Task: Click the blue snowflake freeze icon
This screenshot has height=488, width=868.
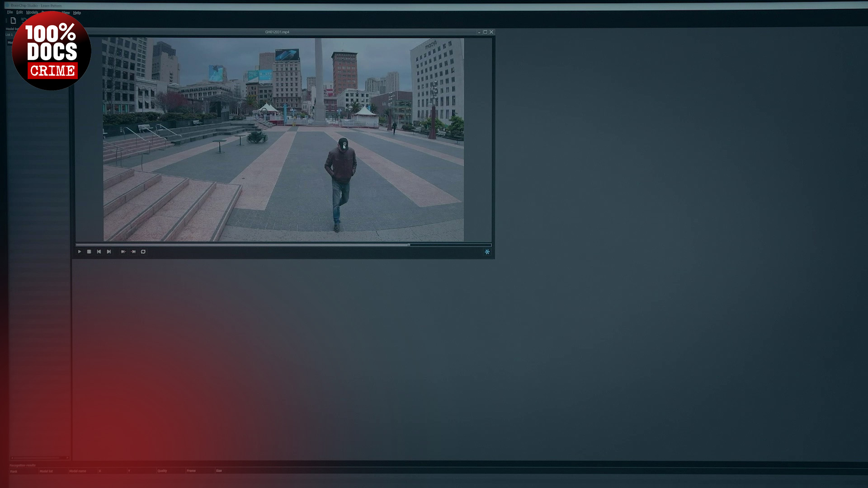Action: tap(487, 252)
